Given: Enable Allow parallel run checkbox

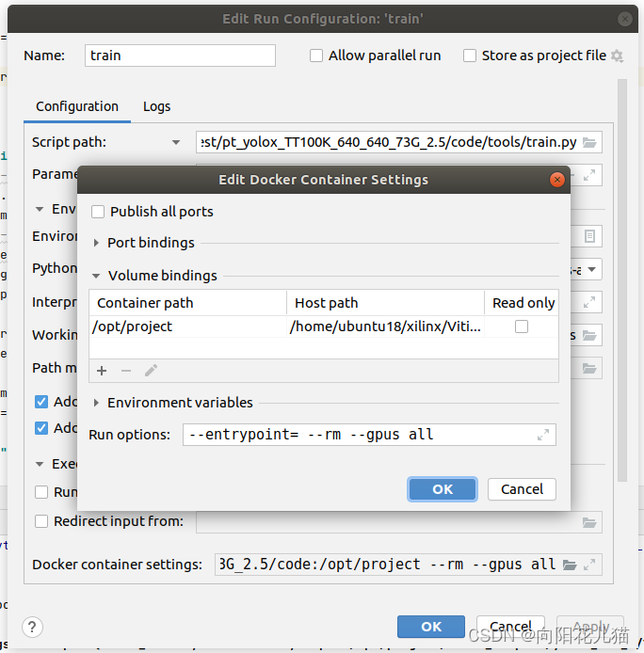Looking at the screenshot, I should 316,56.
